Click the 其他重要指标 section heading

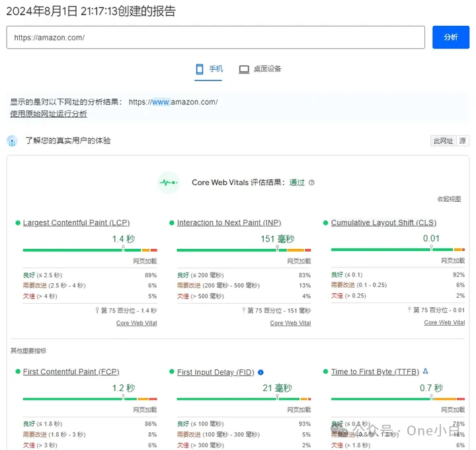(x=28, y=351)
